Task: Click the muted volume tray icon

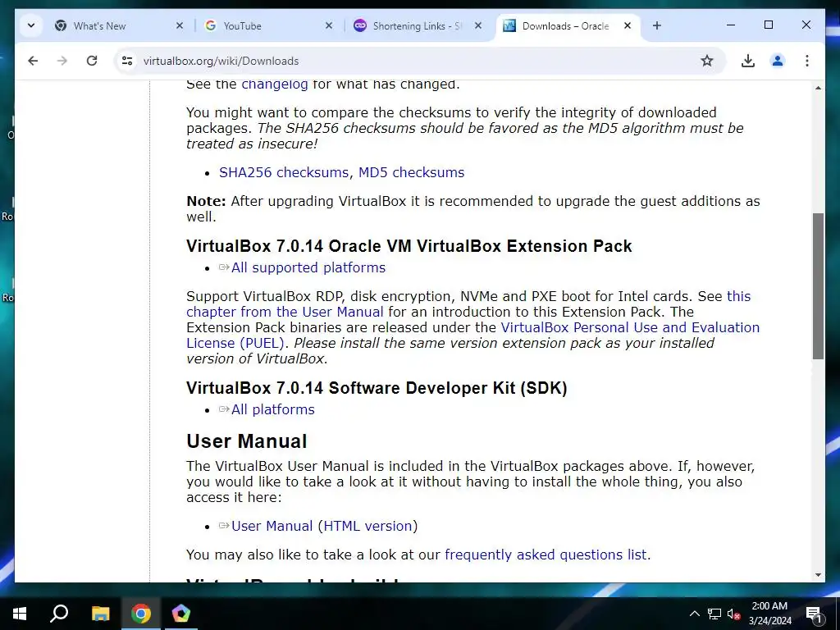Action: [733, 614]
